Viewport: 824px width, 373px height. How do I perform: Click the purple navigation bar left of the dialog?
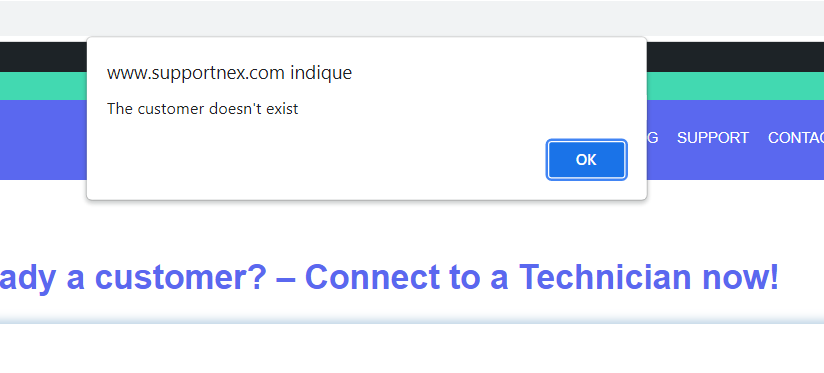point(43,140)
